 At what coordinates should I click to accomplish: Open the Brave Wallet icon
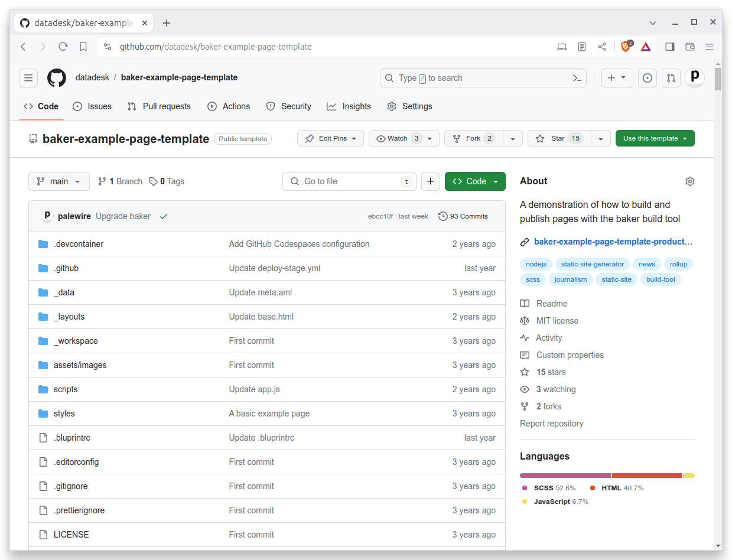[x=689, y=47]
